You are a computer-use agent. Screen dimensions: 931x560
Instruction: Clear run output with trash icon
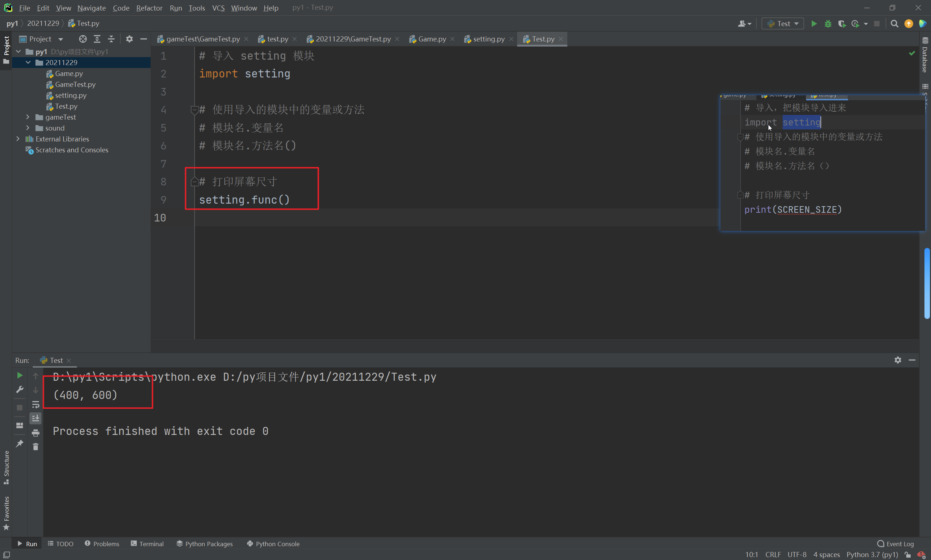[36, 447]
